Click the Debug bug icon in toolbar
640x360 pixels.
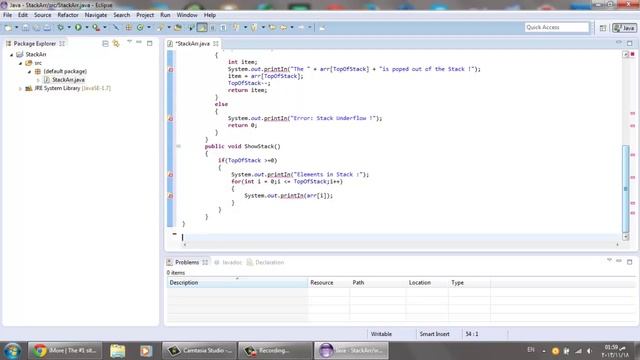coord(60,27)
